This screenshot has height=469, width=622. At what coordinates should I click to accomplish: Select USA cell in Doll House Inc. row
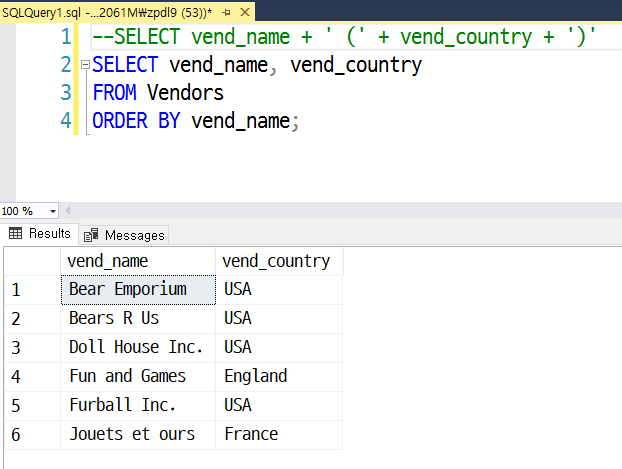[279, 348]
